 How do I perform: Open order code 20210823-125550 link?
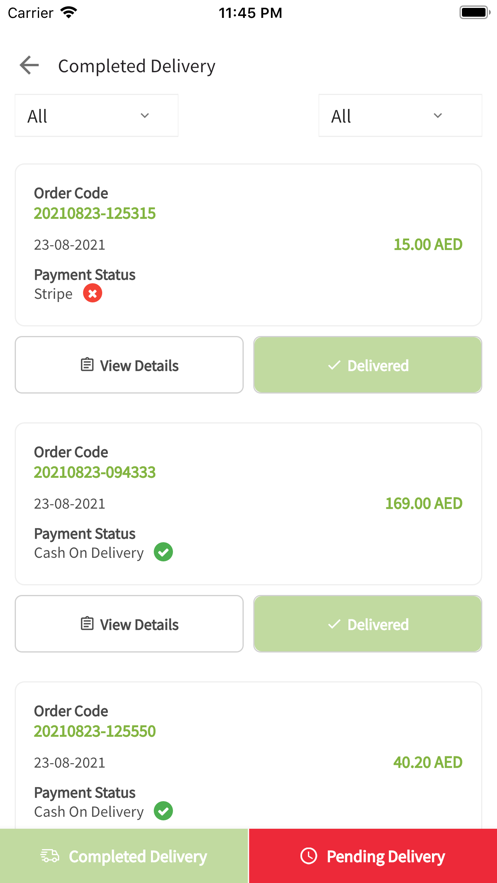(x=95, y=731)
